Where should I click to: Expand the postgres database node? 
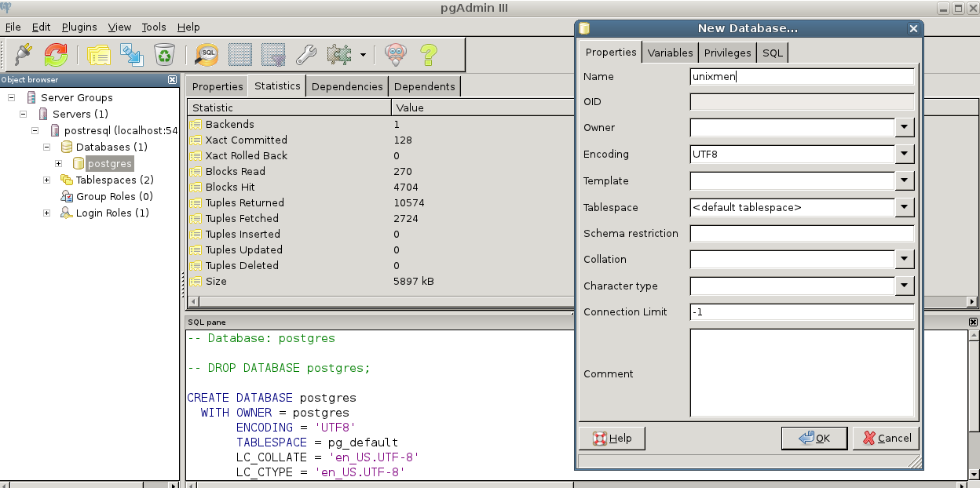click(59, 163)
